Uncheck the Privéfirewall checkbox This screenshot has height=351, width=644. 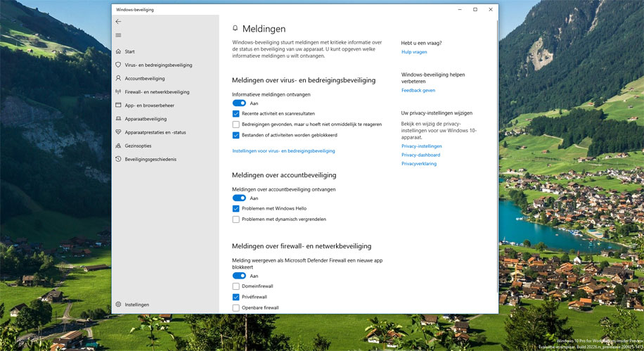[236, 297]
